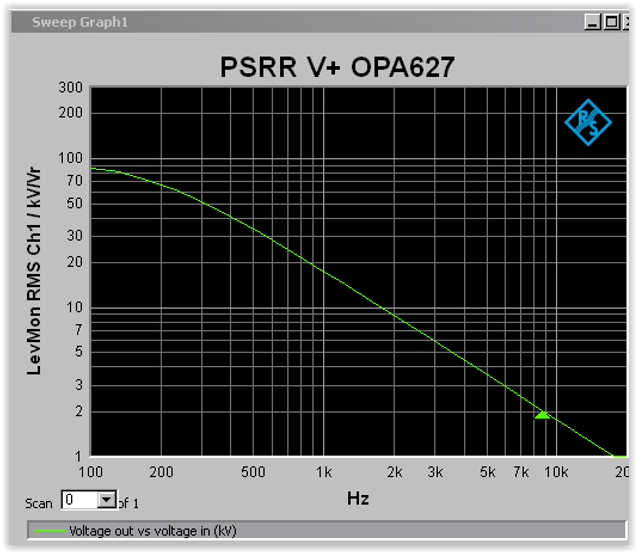This screenshot has height=553, width=637.
Task: Click the green triangle cursor marker on curve
Action: [x=542, y=415]
